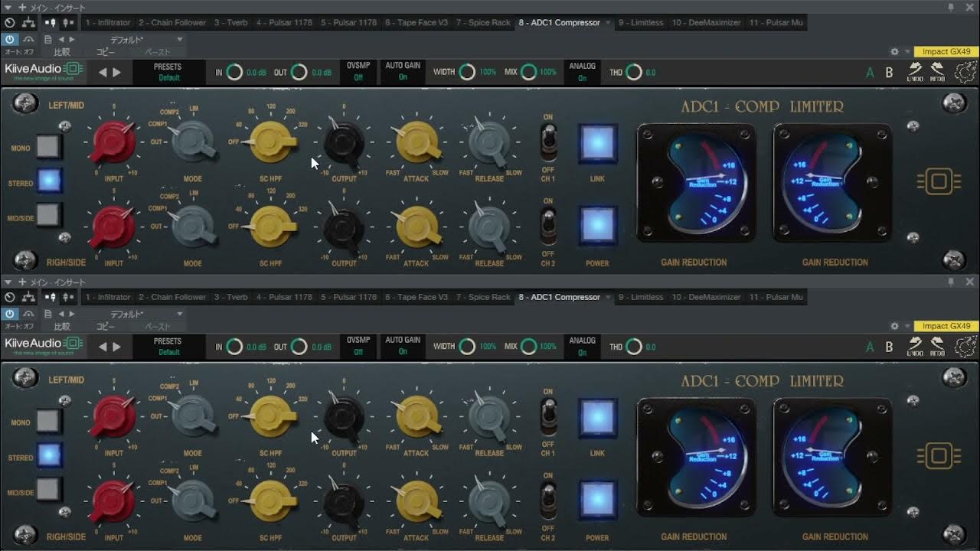Screen dimensions: 980x551
Task: Enable MONO mode in the bottom plugin
Action: pyautogui.click(x=48, y=420)
